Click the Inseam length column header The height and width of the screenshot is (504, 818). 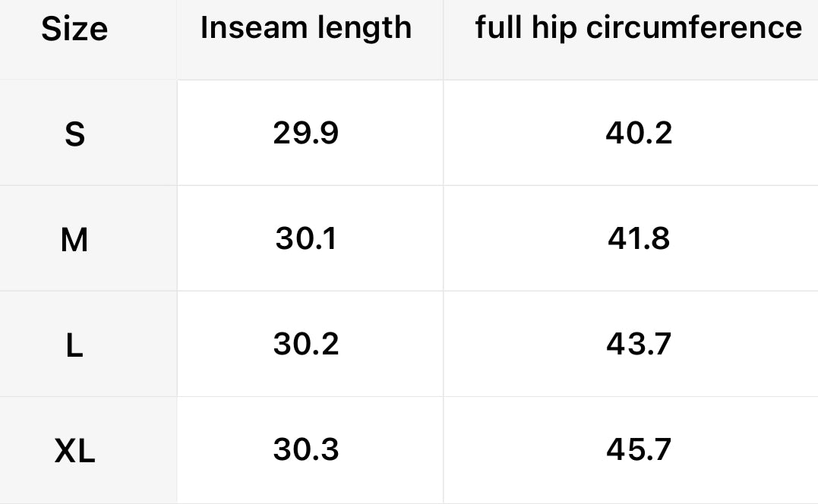pos(306,28)
